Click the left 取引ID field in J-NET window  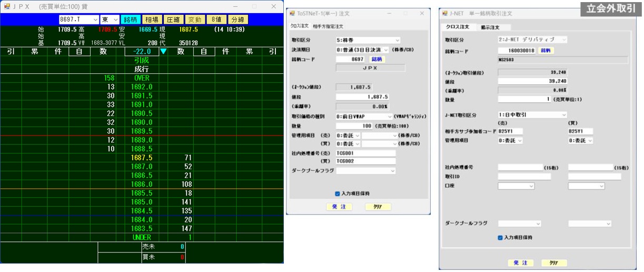tap(524, 177)
